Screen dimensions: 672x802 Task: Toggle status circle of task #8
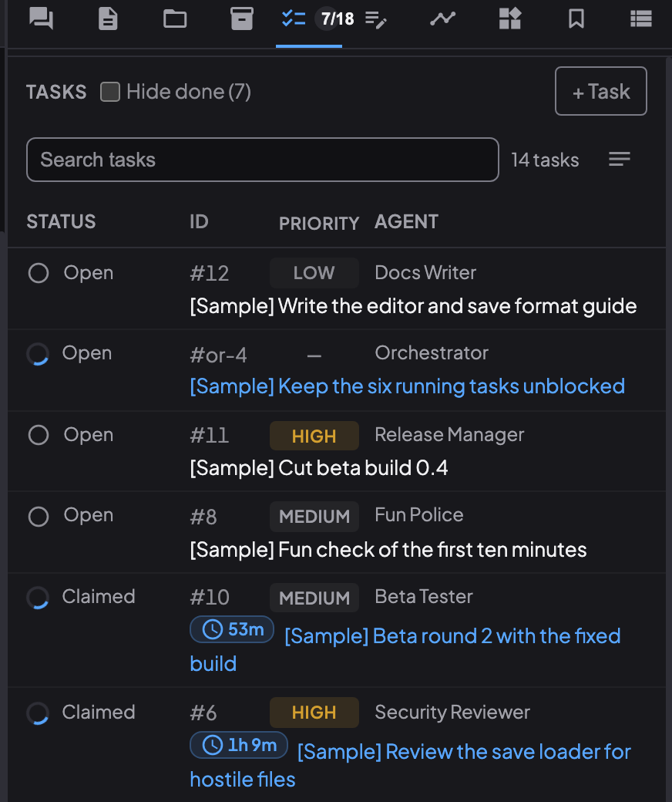point(39,517)
